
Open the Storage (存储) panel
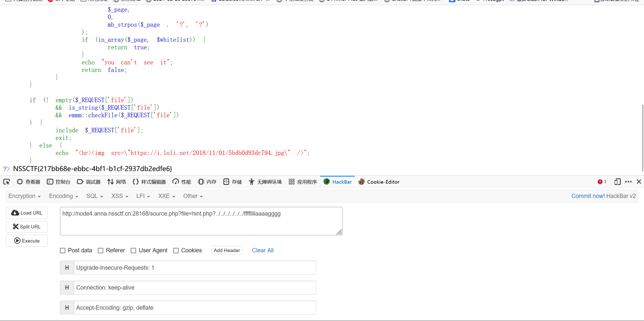[233, 182]
